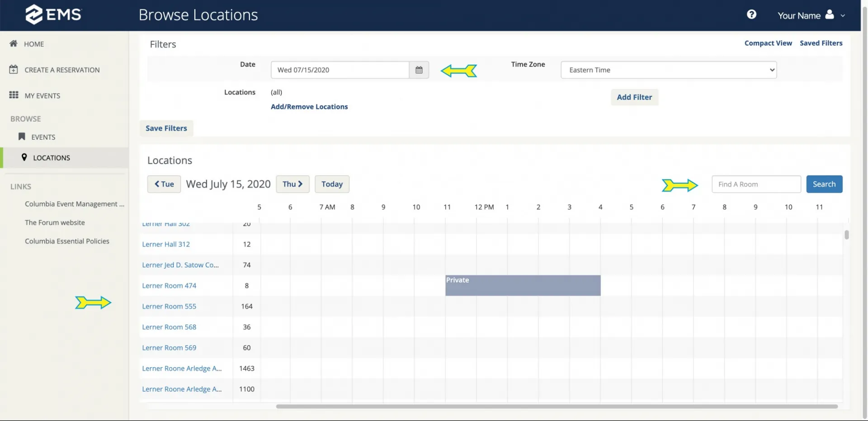
Task: Open Columbia Essential Policies link
Action: tap(67, 241)
